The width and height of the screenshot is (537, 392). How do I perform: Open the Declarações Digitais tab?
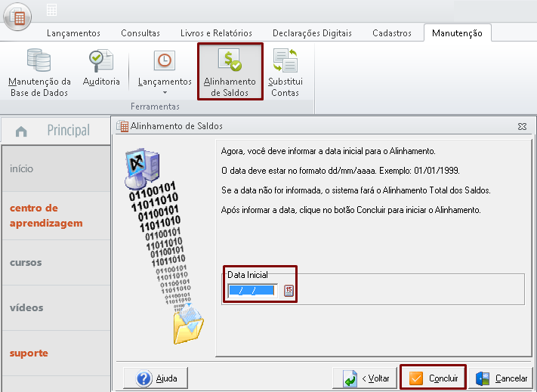coord(312,33)
